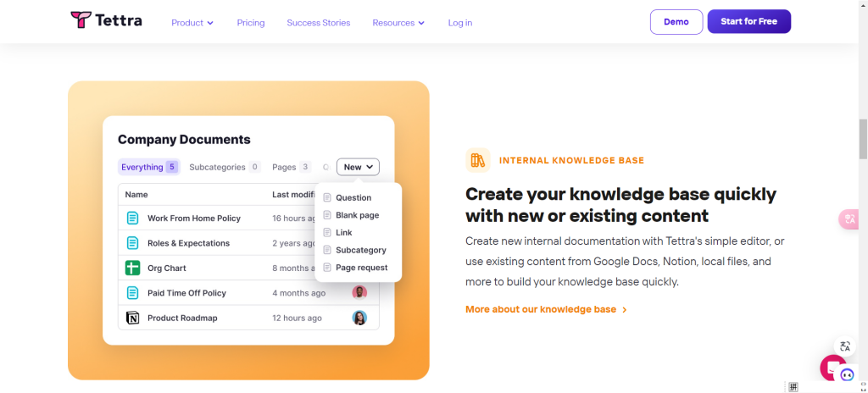868x393 pixels.
Task: Click the Start for Free button
Action: [x=748, y=22]
